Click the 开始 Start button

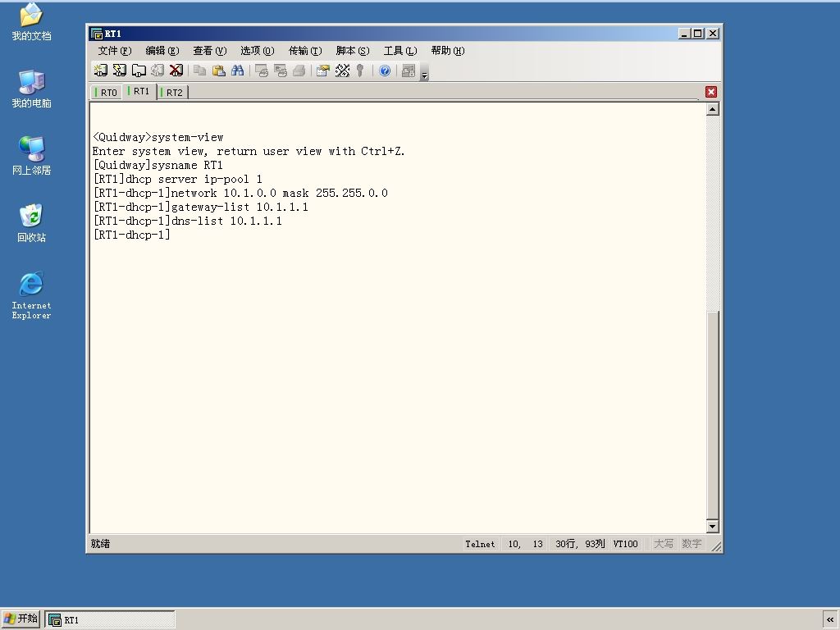pyautogui.click(x=21, y=619)
